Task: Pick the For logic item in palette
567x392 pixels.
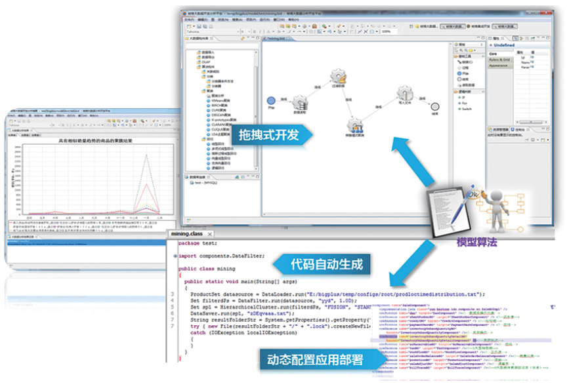Action: tap(463, 103)
